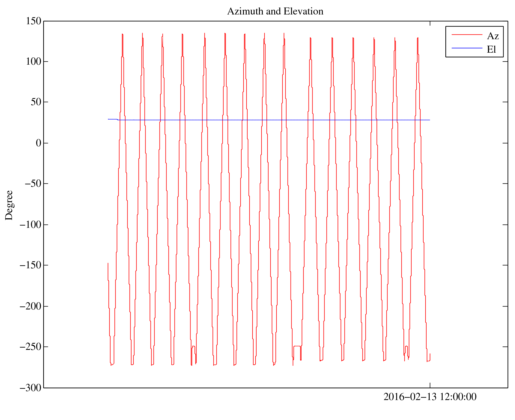Select the 'El' legend label
The image size is (515, 420).
point(491,49)
